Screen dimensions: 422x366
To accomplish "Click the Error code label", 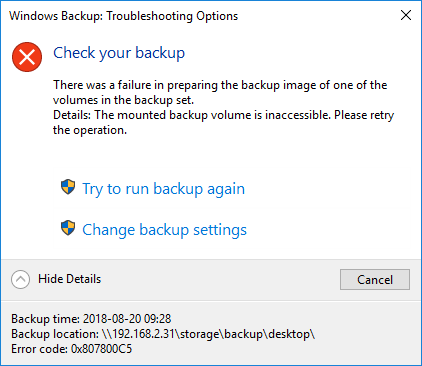I will (39, 349).
